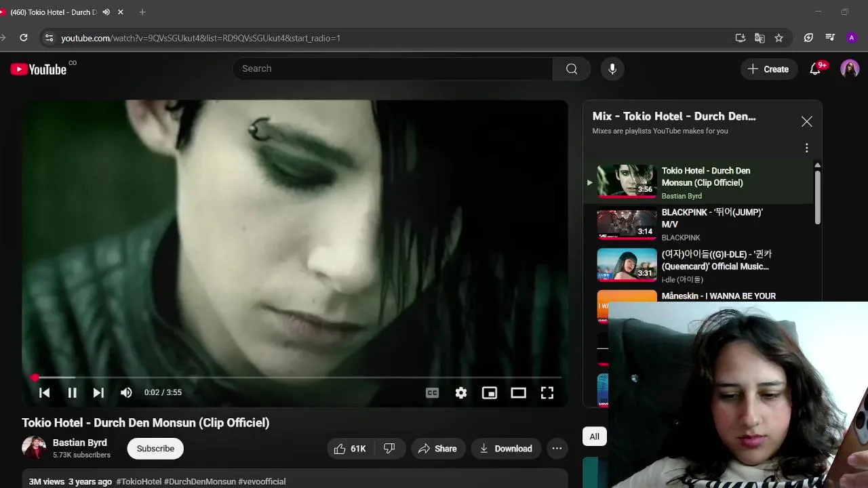This screenshot has height=488, width=868.
Task: Open #vevoofficial hashtag link
Action: tap(262, 482)
